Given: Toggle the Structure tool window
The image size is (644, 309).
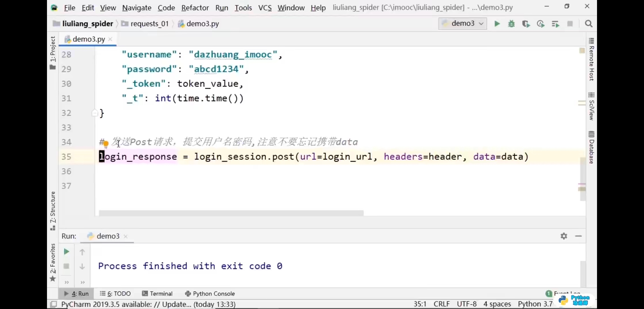Looking at the screenshot, I should (53, 211).
